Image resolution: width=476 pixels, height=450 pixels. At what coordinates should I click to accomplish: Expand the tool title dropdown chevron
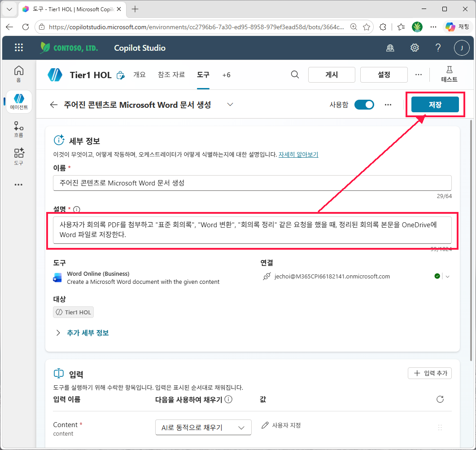click(x=230, y=105)
